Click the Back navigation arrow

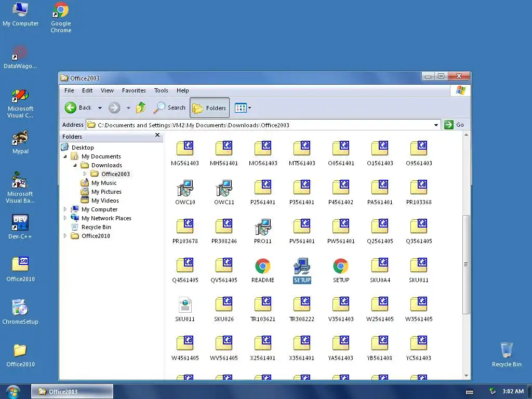tap(71, 108)
